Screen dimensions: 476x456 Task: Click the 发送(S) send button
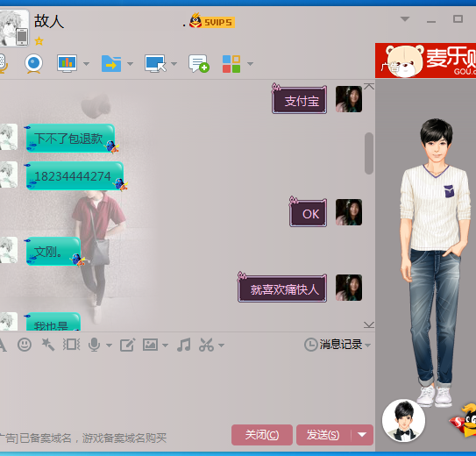click(323, 435)
